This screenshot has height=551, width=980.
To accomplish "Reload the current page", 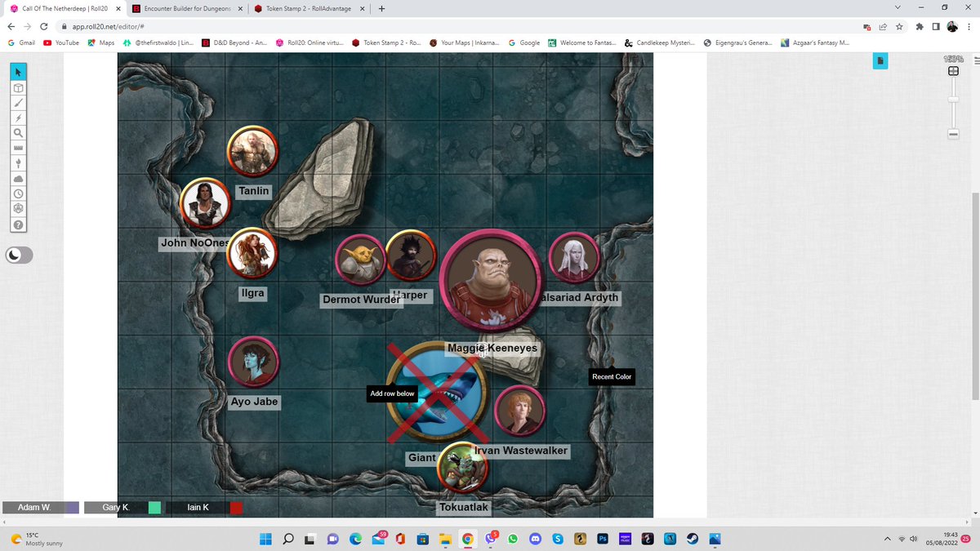I will (x=43, y=26).
